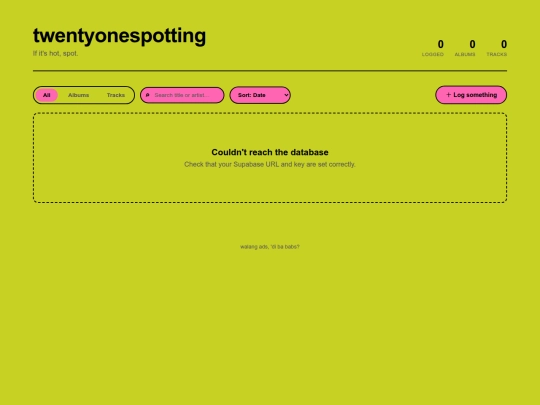Image resolution: width=540 pixels, height=405 pixels.
Task: Click the "walang ads" footer text
Action: tap(270, 247)
